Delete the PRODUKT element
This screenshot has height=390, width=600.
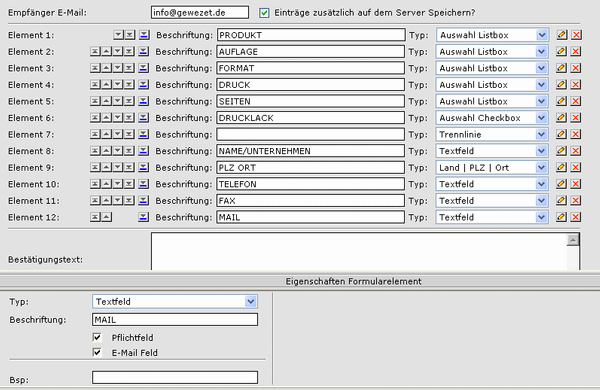coord(577,35)
